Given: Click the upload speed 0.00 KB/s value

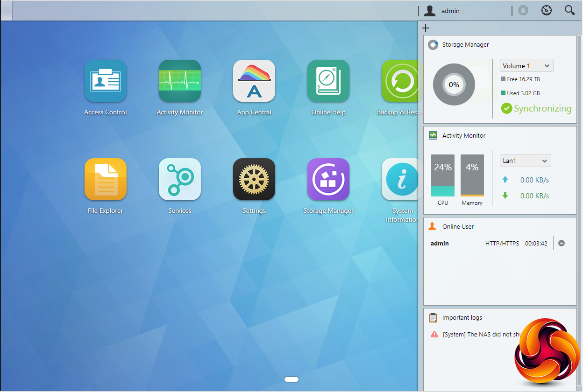Looking at the screenshot, I should [534, 180].
